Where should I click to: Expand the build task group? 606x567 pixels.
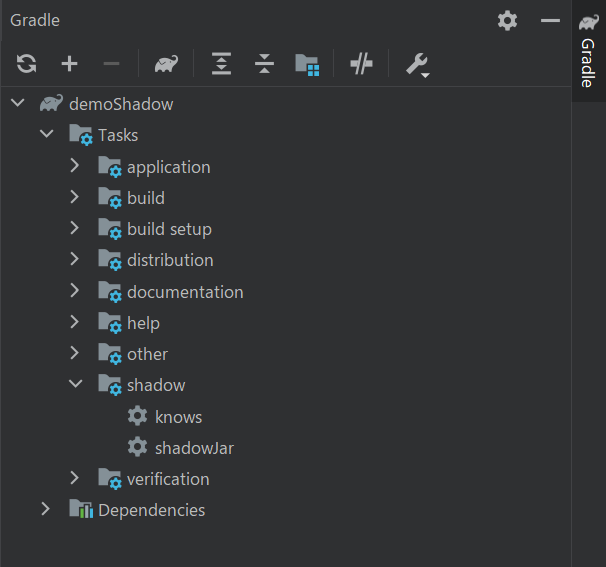(75, 197)
